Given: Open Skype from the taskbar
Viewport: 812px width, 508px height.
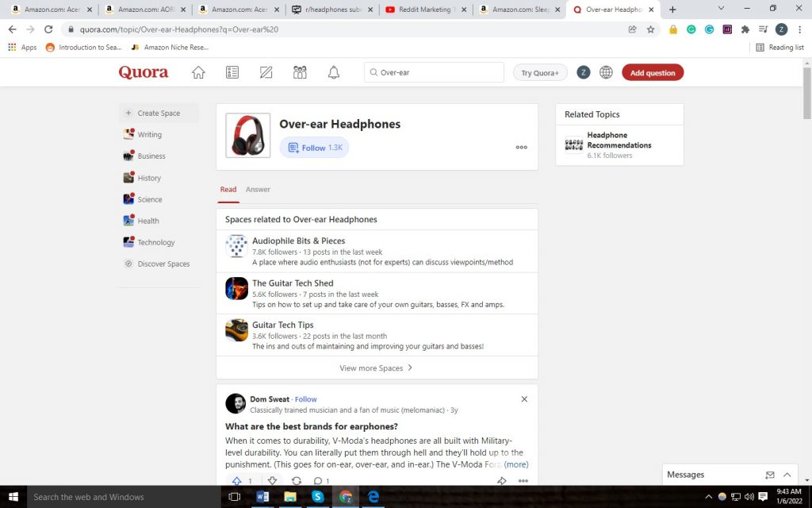Looking at the screenshot, I should click(x=317, y=497).
